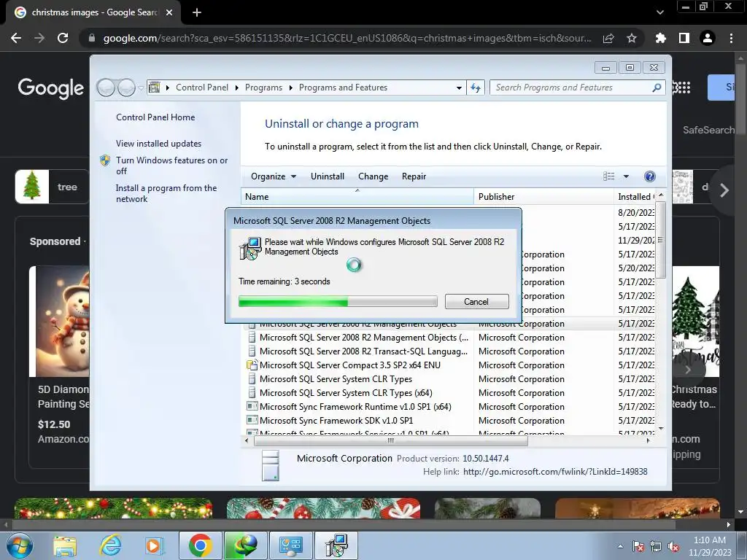The width and height of the screenshot is (747, 560).
Task: Reload the Chrome page
Action: point(63,38)
